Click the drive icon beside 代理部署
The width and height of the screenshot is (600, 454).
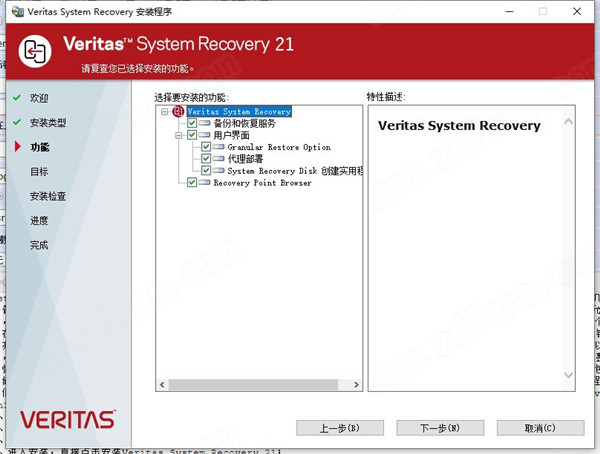click(218, 159)
